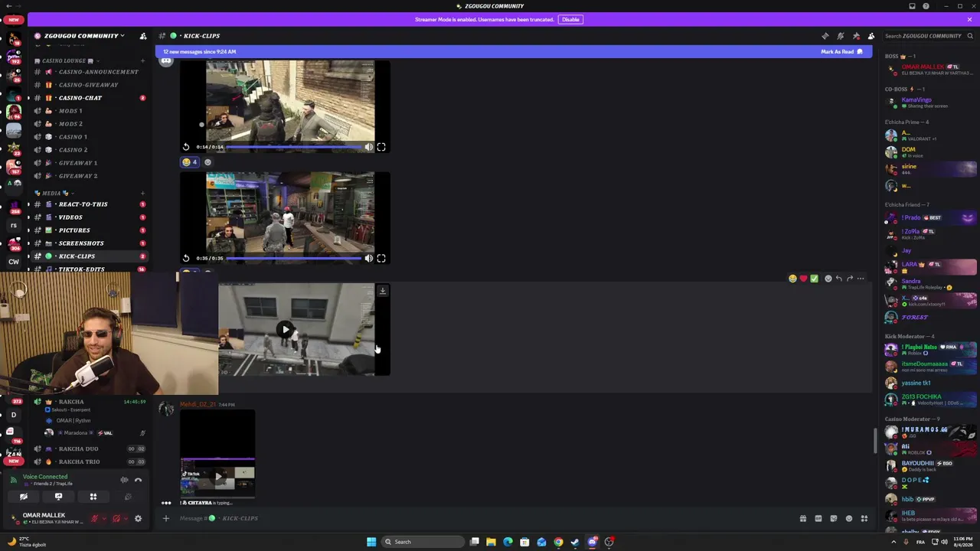
Task: Open the Discord inbox icon
Action: click(912, 6)
